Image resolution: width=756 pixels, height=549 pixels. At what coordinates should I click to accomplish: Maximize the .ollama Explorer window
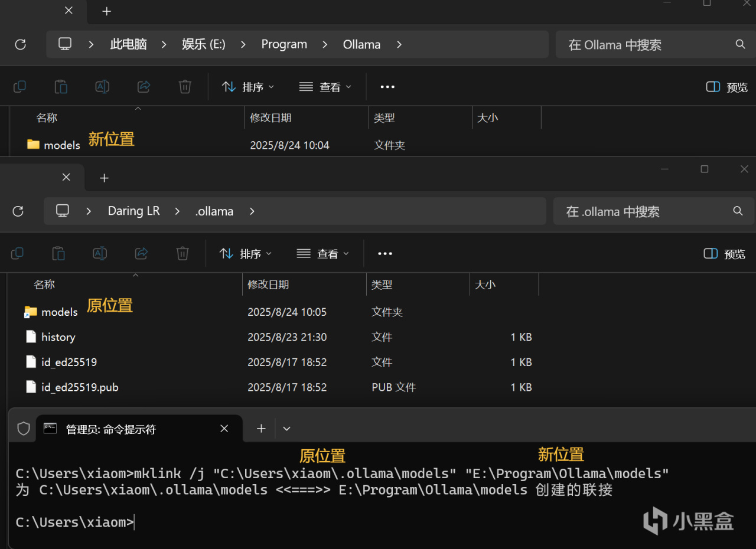704,169
